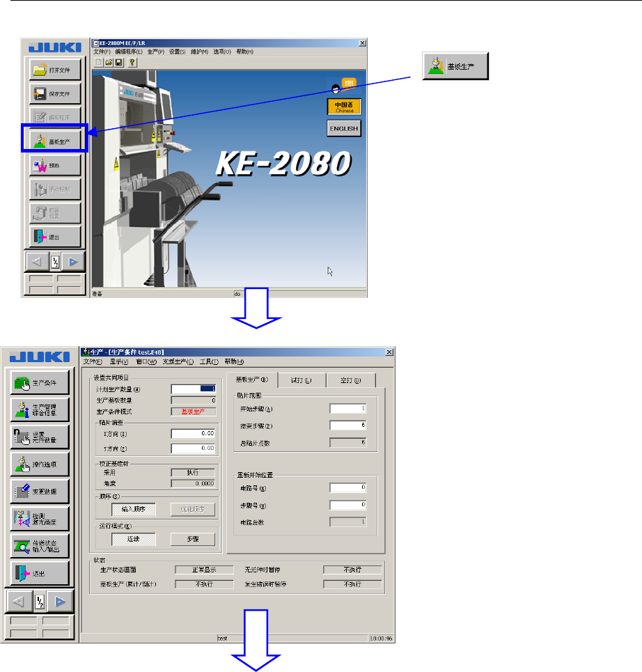Select 优化顺序 under 顺序
This screenshot has height=672, width=642.
pos(193,509)
